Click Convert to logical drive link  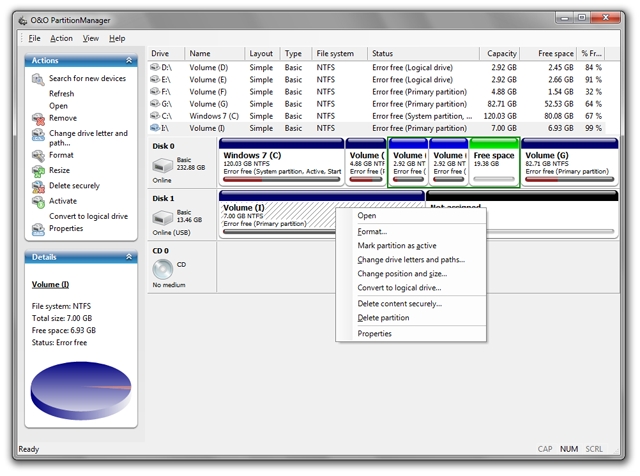pyautogui.click(x=88, y=216)
